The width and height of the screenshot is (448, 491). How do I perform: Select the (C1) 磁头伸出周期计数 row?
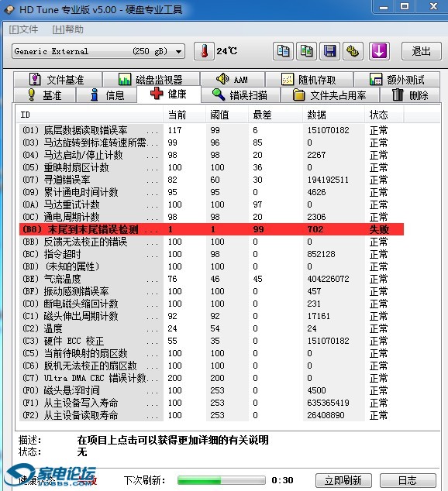212,316
